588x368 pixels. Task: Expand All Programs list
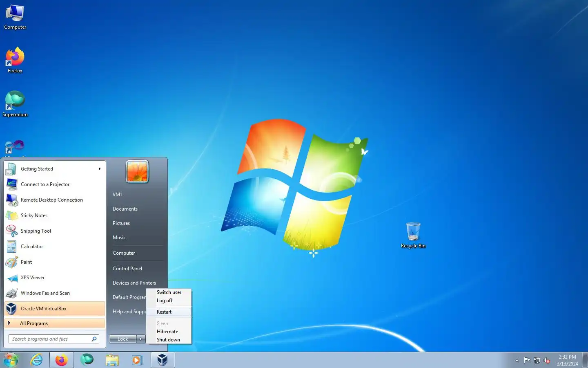point(55,323)
